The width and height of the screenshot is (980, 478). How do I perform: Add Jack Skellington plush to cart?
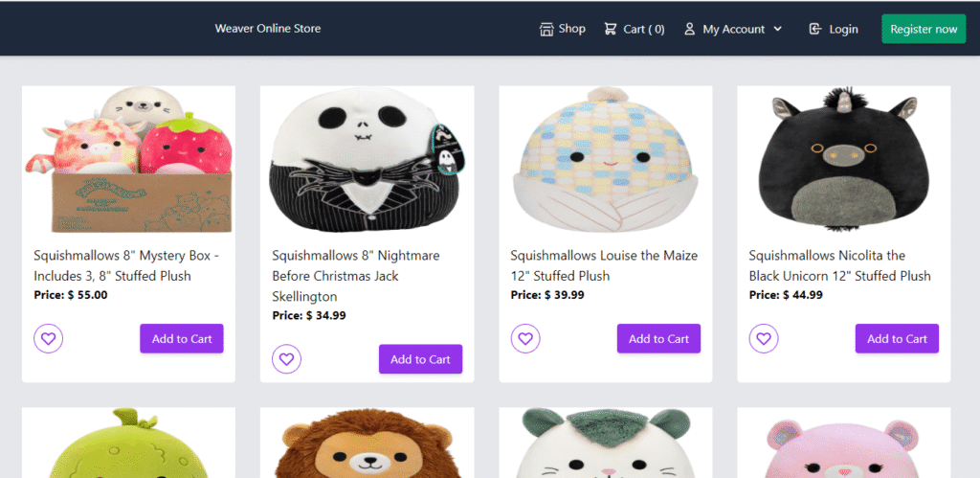tap(421, 359)
